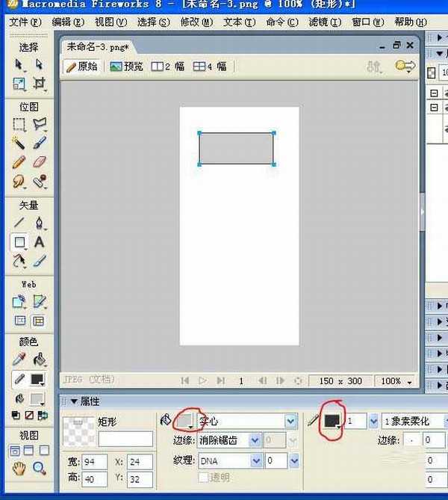Image resolution: width=448 pixels, height=500 pixels.
Task: Collapse the 属性 panel
Action: click(75, 402)
